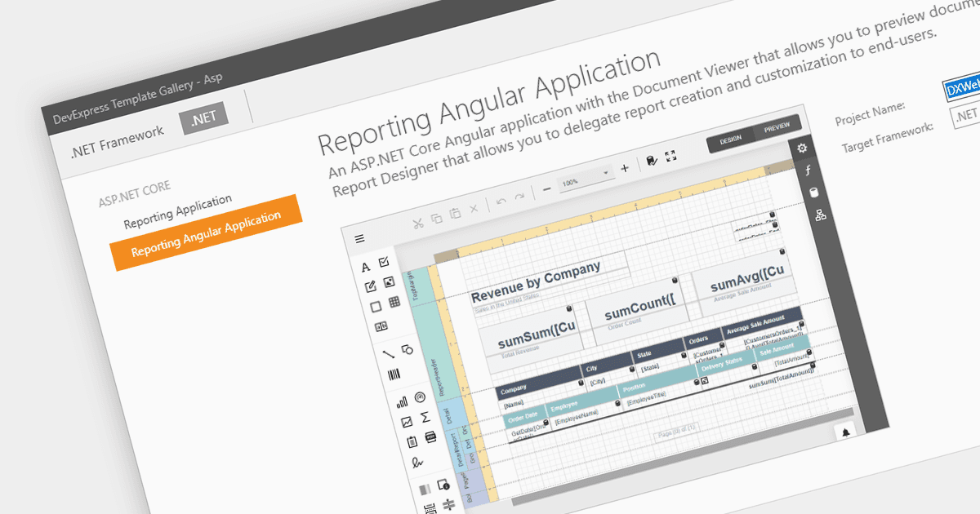The image size is (980, 514).
Task: Click the "sumAvg([Cu" summary label
Action: coord(746,277)
